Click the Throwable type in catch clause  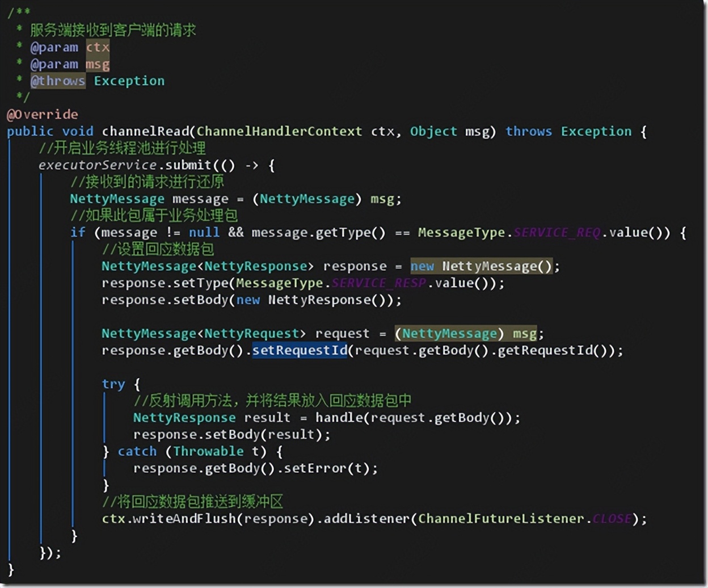(208, 451)
